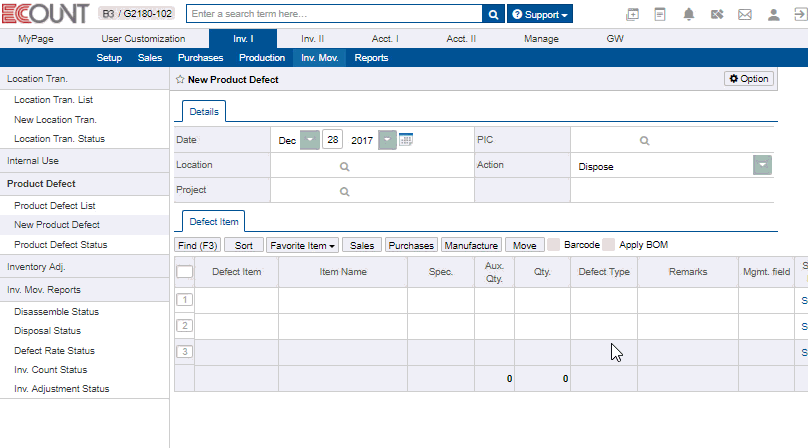Open the memo note icon in header

pyautogui.click(x=660, y=14)
